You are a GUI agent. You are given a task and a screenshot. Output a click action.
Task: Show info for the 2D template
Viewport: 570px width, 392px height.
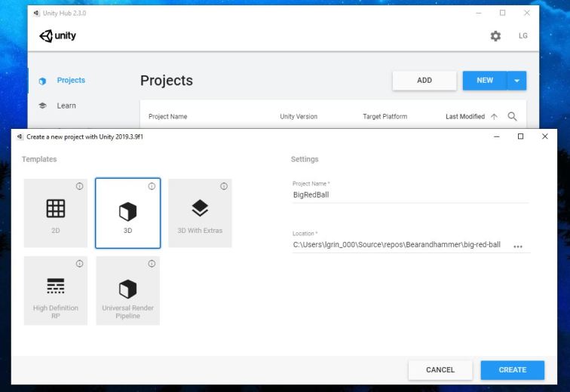[80, 186]
